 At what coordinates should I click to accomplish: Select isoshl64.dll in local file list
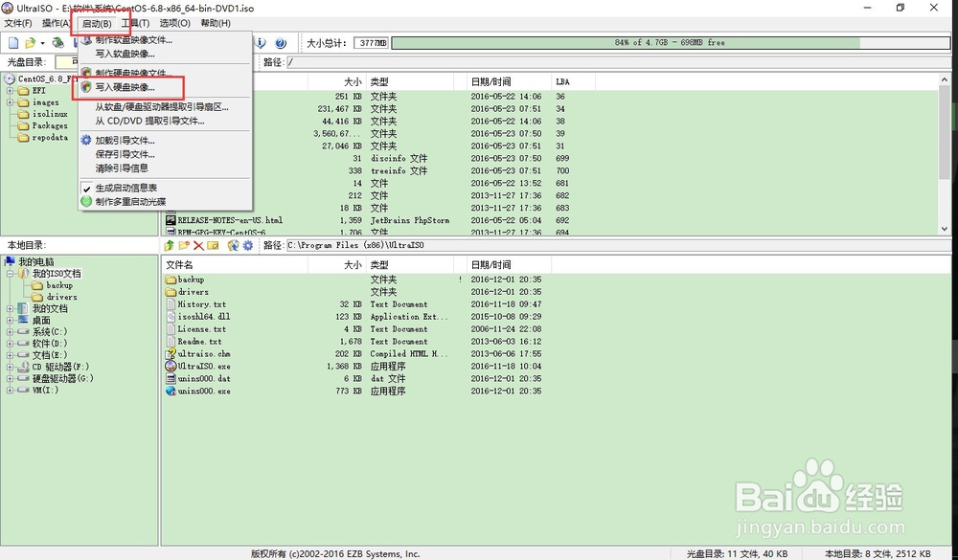click(203, 317)
